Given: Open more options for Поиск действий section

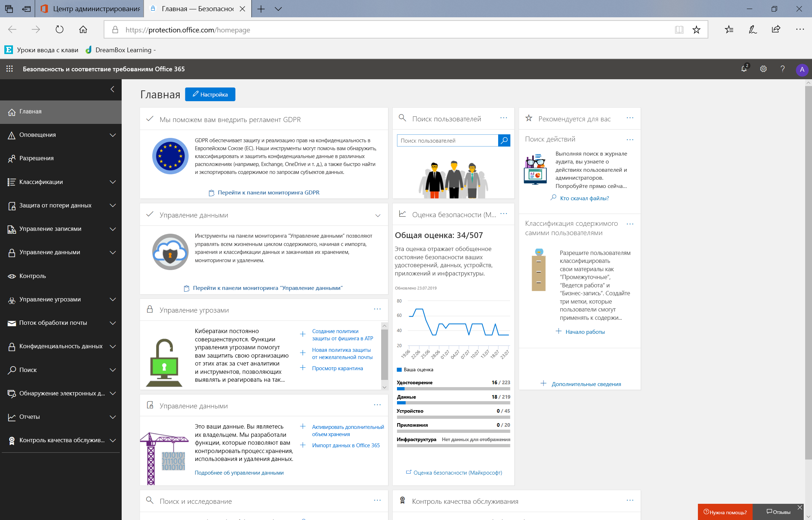Looking at the screenshot, I should [x=630, y=140].
